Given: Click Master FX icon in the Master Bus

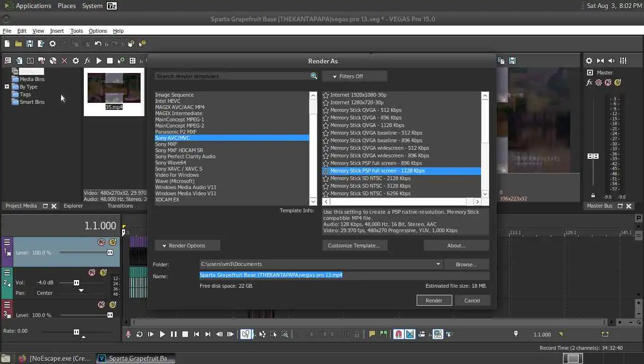Looking at the screenshot, I should 589,82.
